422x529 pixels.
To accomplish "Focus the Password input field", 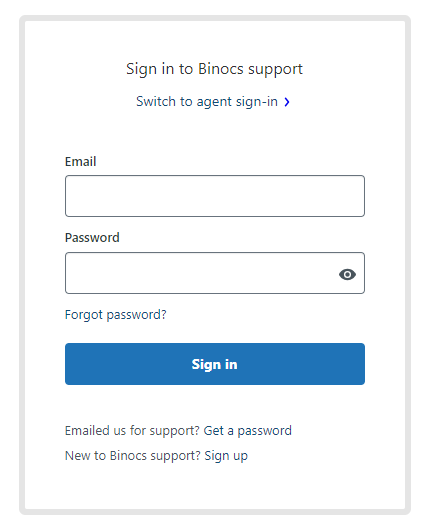I will [x=215, y=273].
